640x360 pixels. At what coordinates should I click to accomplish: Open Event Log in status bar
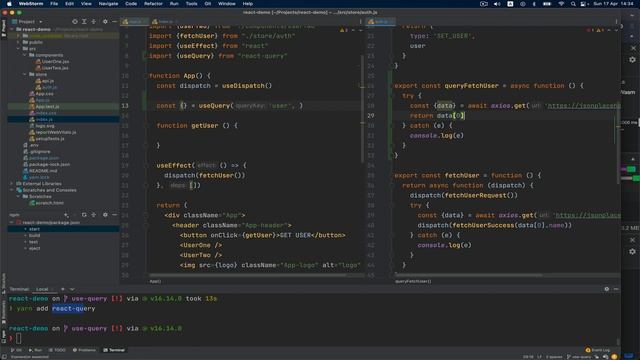click(x=598, y=350)
